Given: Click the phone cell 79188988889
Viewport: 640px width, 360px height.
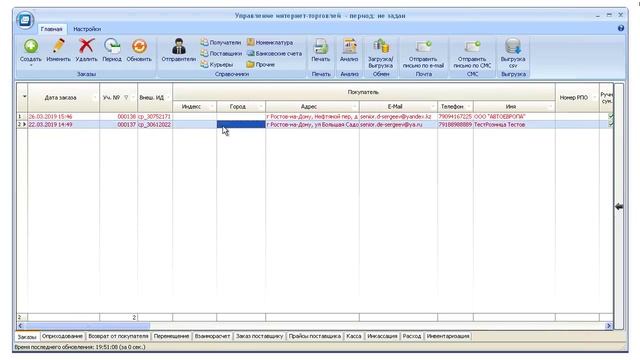Looking at the screenshot, I should pyautogui.click(x=455, y=124).
